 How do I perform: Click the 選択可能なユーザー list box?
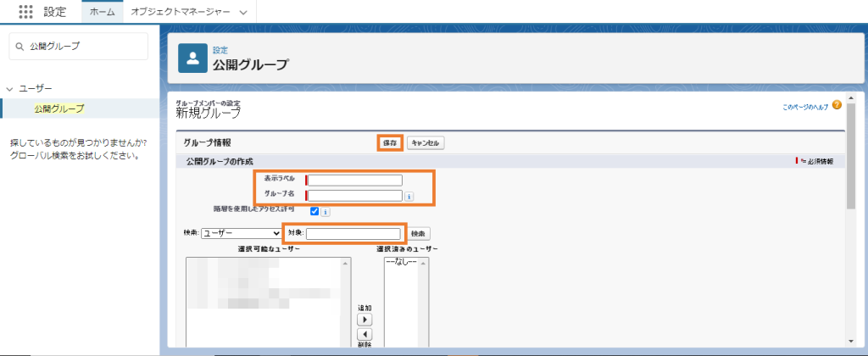[268, 302]
